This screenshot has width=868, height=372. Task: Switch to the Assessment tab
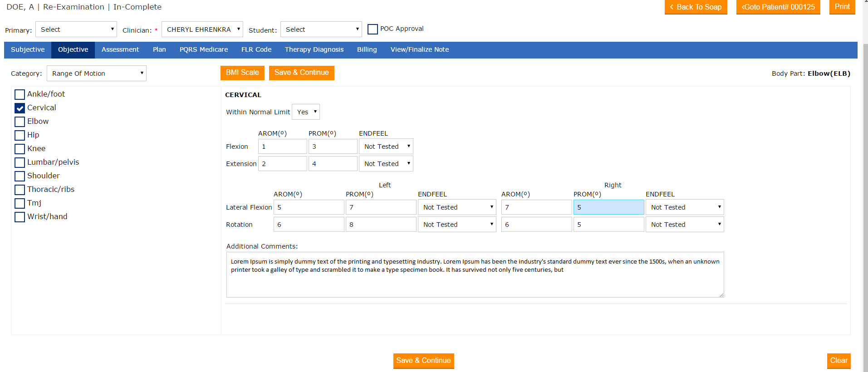(x=120, y=50)
